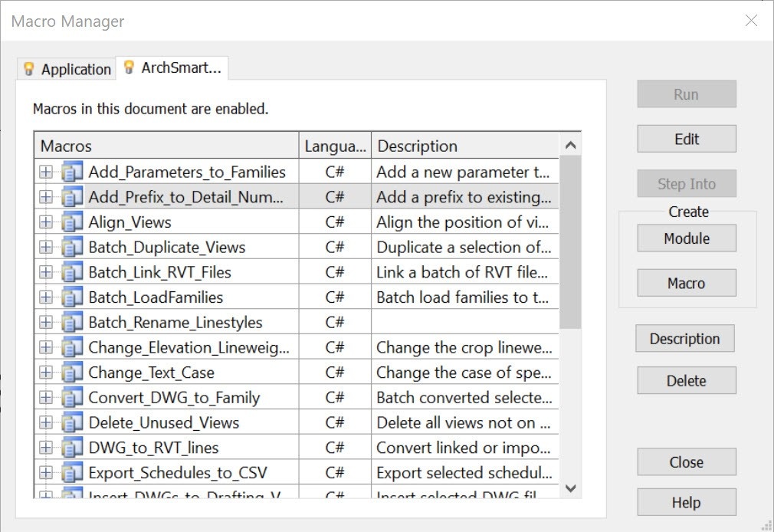Select the ArchSmart document tab
The width and height of the screenshot is (774, 532).
[181, 67]
